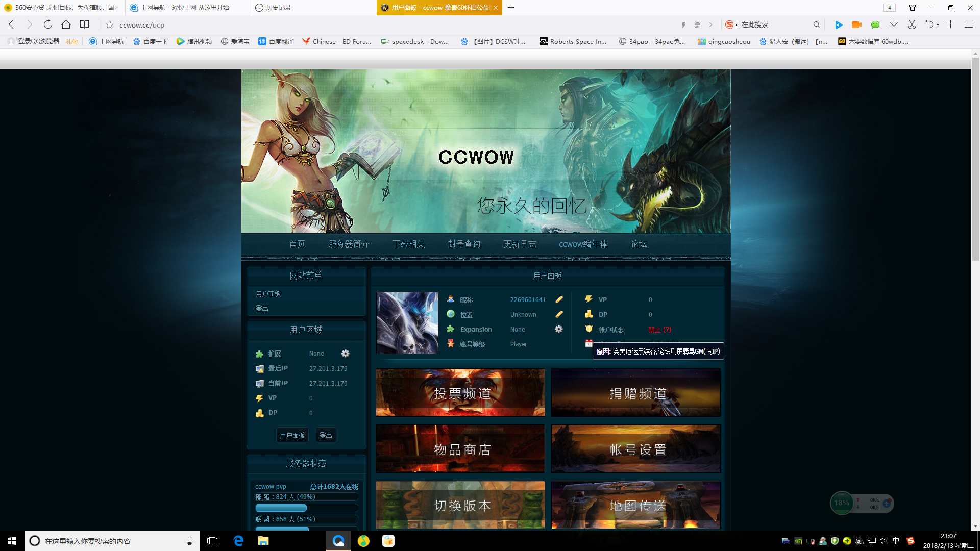Bookmark the page with the star icon
This screenshot has width=980, height=551.
109,24
